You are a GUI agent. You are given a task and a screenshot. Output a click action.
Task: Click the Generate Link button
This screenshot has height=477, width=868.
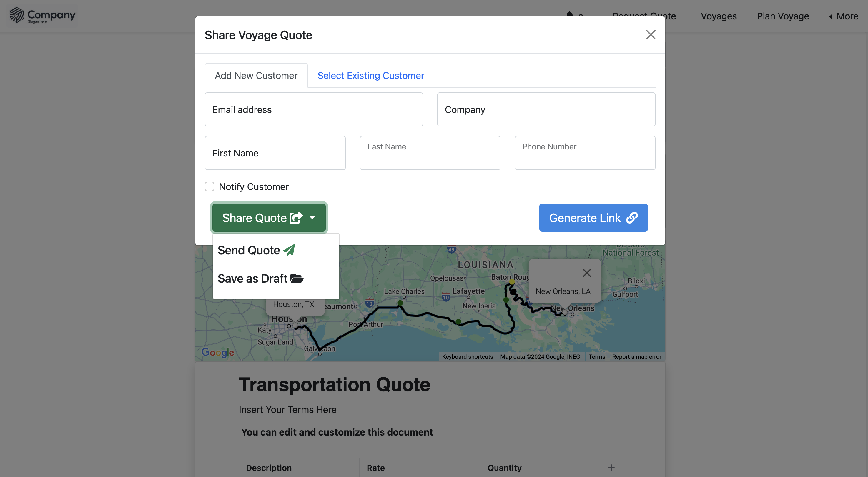pos(593,218)
